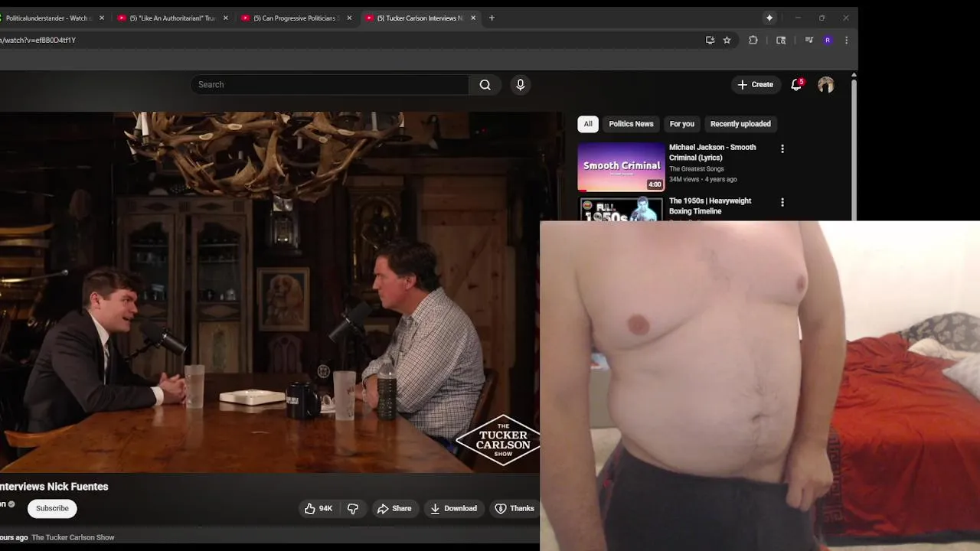Click the Michael Jackson Smooth Criminal title
The width and height of the screenshot is (980, 551).
[713, 152]
